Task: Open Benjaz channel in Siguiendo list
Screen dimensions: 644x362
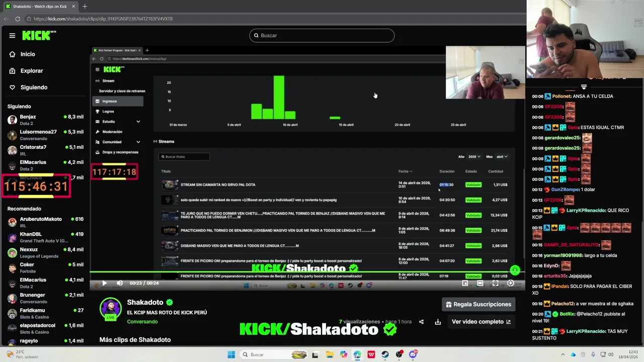Action: [45, 120]
